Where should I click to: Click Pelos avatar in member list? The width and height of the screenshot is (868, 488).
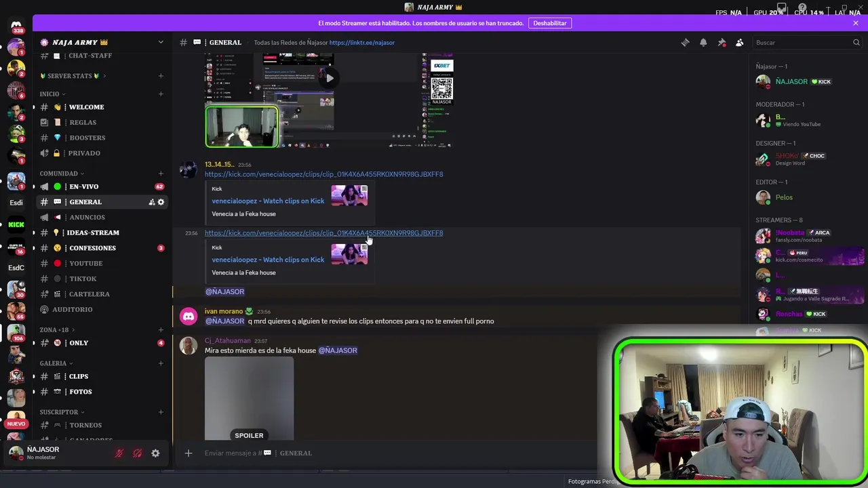coord(763,197)
